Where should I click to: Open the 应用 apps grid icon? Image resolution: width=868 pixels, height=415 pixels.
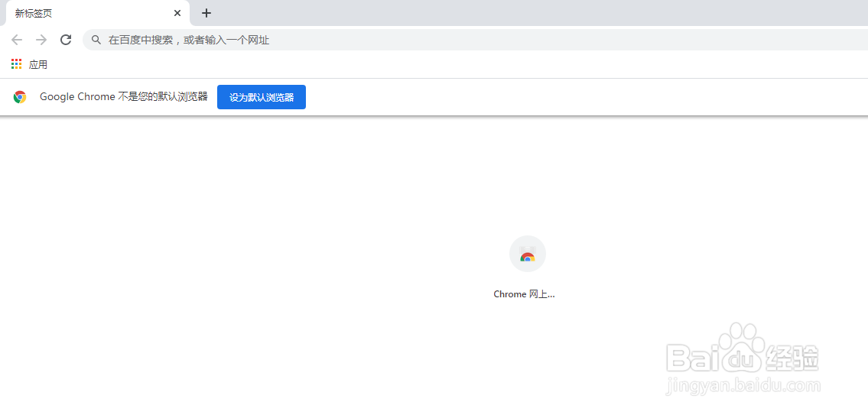[x=17, y=64]
